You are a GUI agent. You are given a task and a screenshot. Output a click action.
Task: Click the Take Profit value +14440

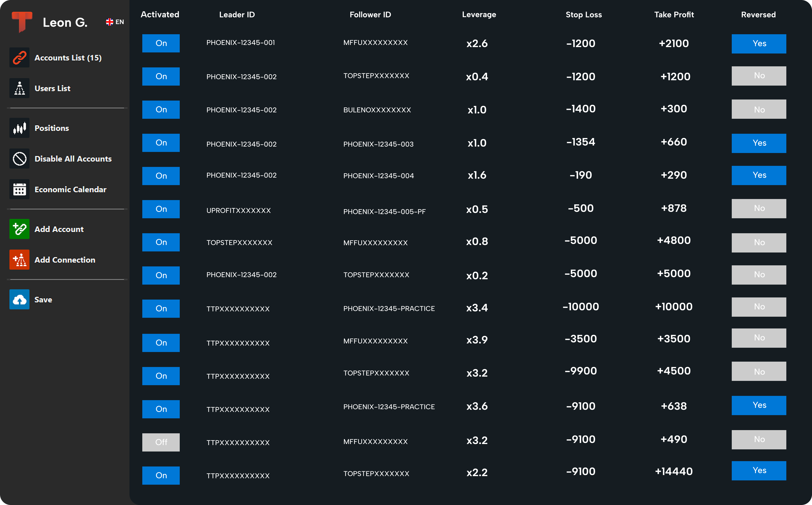673,472
